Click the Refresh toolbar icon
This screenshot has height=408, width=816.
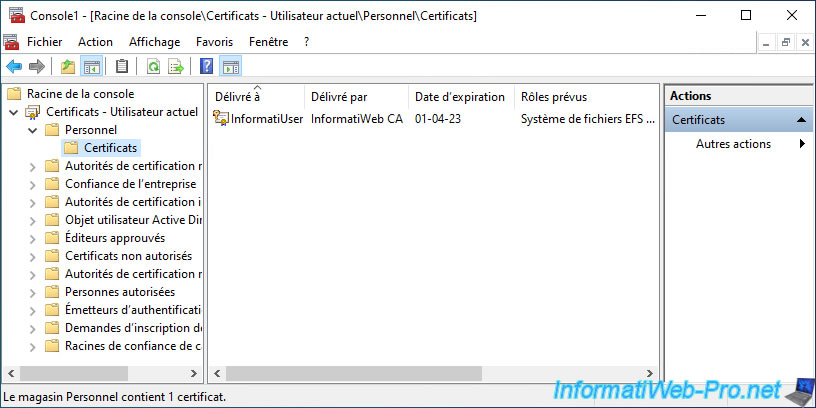[x=153, y=67]
